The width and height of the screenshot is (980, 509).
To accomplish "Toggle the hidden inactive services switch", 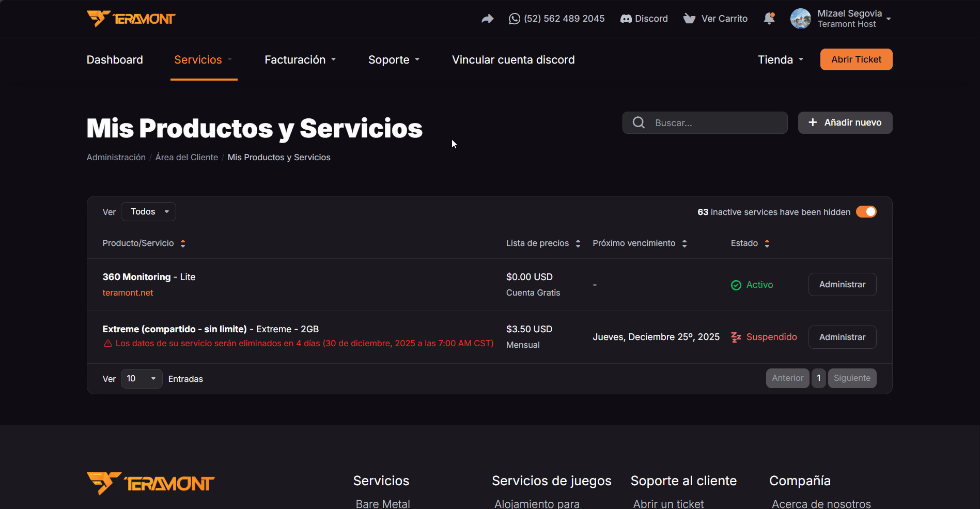I will [866, 212].
